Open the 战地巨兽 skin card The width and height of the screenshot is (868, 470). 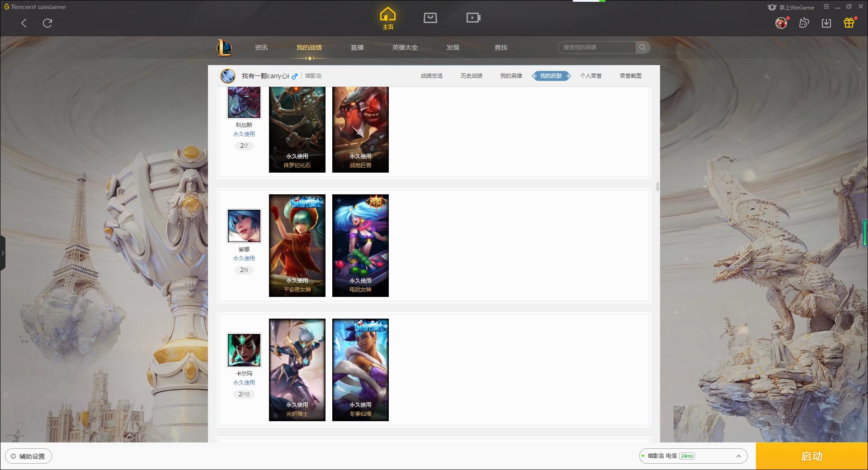pos(360,129)
